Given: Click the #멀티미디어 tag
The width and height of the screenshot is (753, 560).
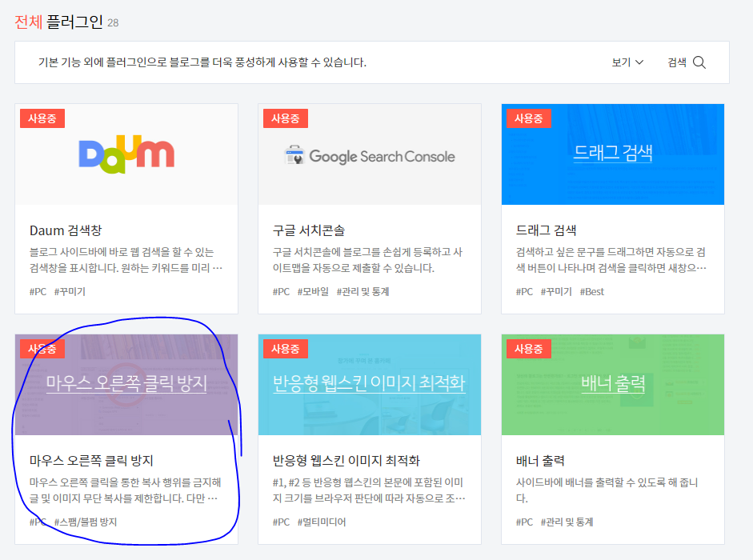Looking at the screenshot, I should (x=321, y=522).
